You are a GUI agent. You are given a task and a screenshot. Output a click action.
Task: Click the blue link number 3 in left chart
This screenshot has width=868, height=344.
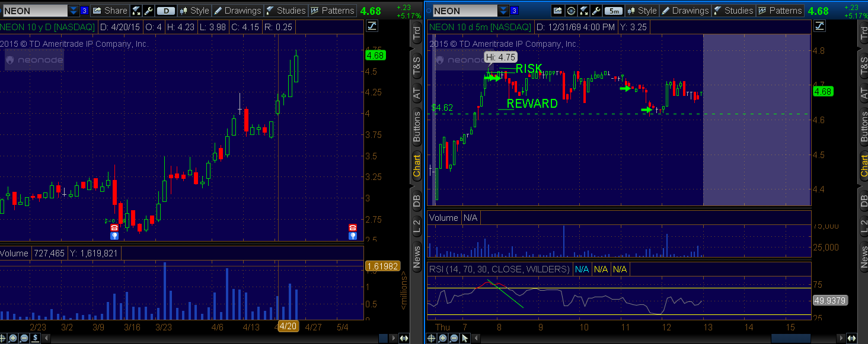84,11
